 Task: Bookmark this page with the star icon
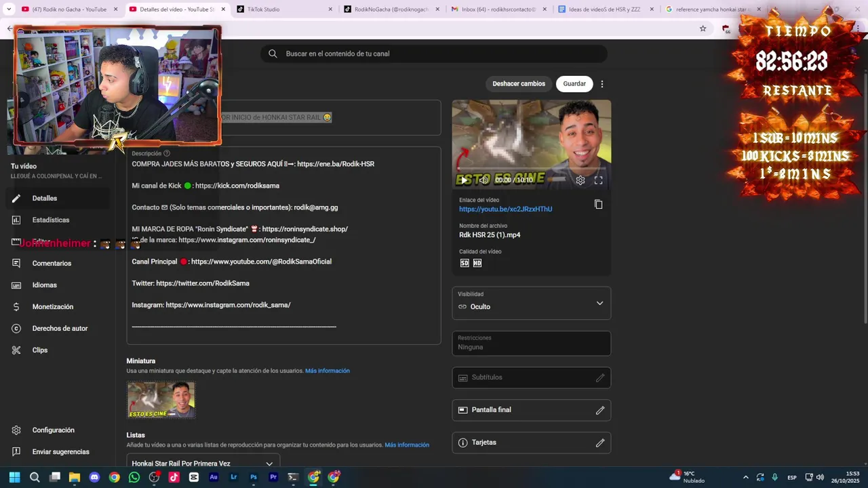coord(703,28)
